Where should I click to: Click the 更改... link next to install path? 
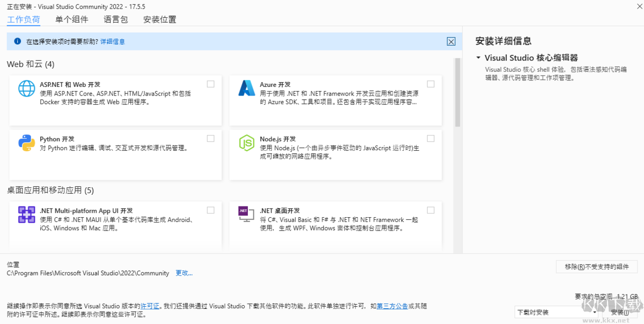click(x=184, y=273)
